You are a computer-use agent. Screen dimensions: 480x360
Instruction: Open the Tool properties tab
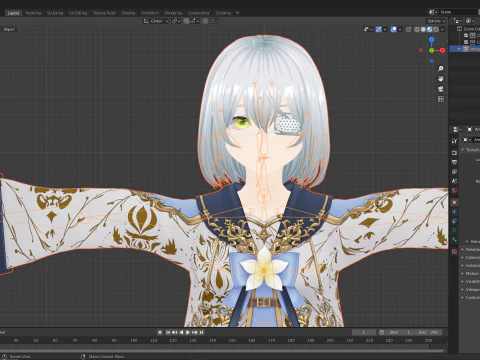pyautogui.click(x=454, y=141)
